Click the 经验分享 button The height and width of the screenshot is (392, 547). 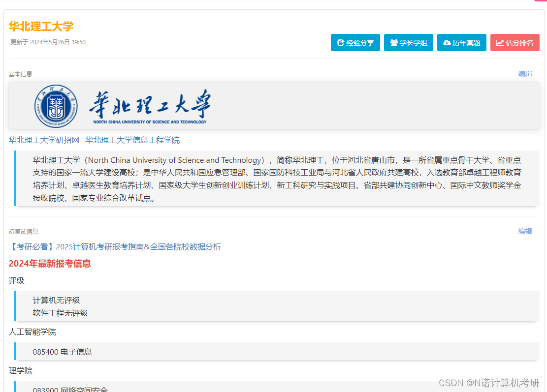coord(355,42)
